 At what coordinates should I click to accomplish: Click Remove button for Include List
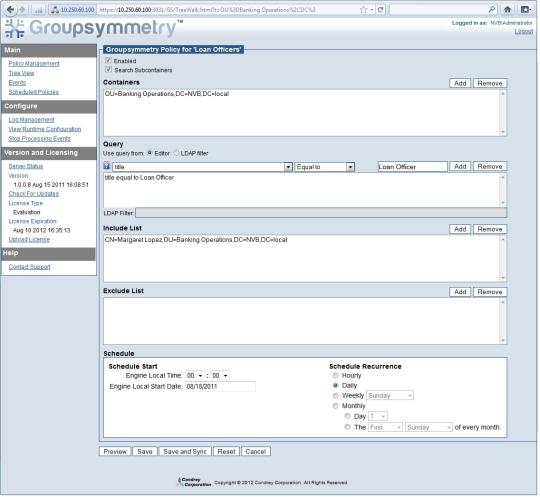pyautogui.click(x=490, y=229)
